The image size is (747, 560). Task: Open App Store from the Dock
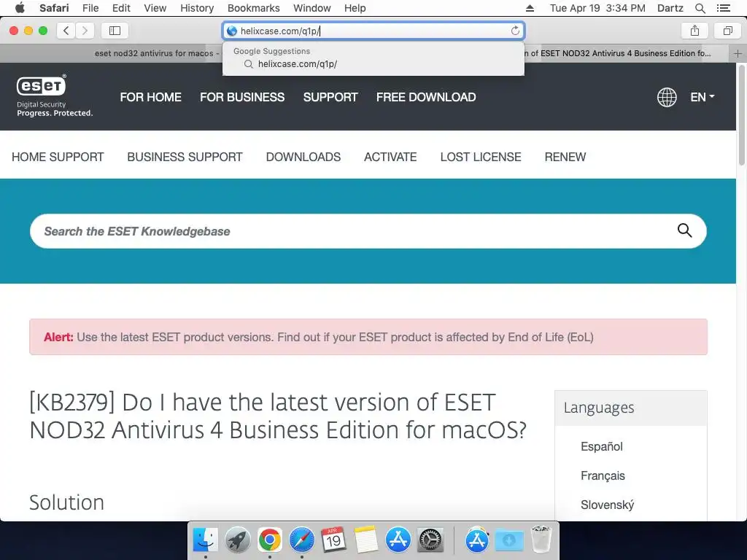[x=398, y=540]
